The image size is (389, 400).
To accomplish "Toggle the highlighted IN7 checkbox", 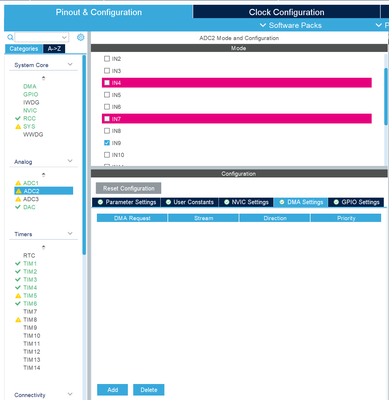I will pos(107,119).
